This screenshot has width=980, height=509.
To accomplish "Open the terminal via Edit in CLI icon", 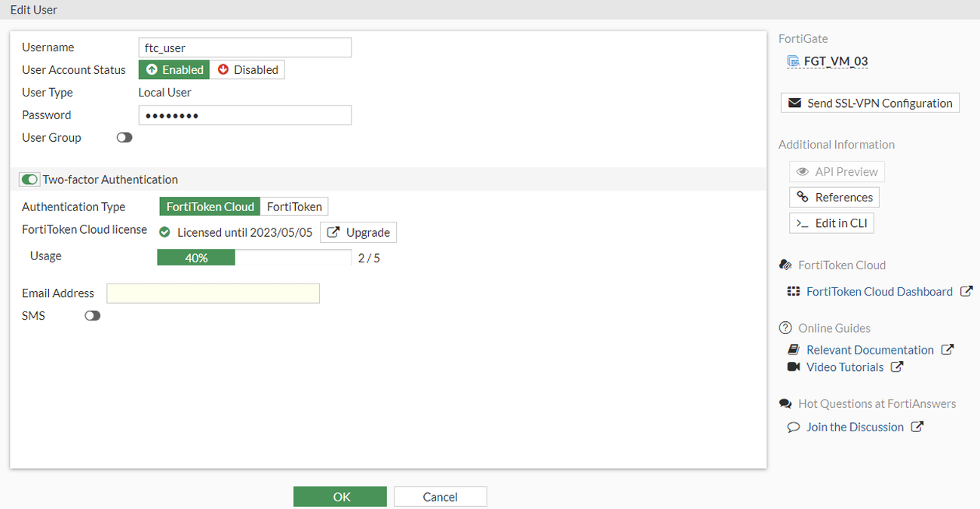I will pyautogui.click(x=801, y=222).
